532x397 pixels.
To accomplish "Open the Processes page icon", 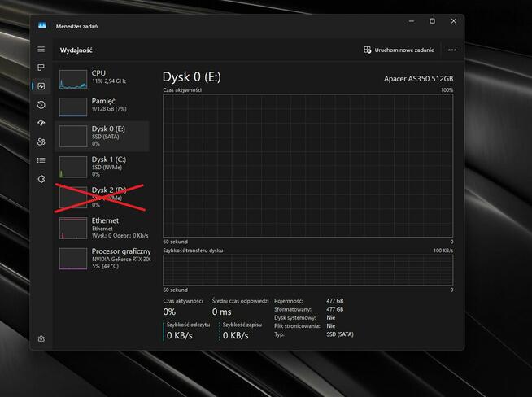I will point(41,68).
